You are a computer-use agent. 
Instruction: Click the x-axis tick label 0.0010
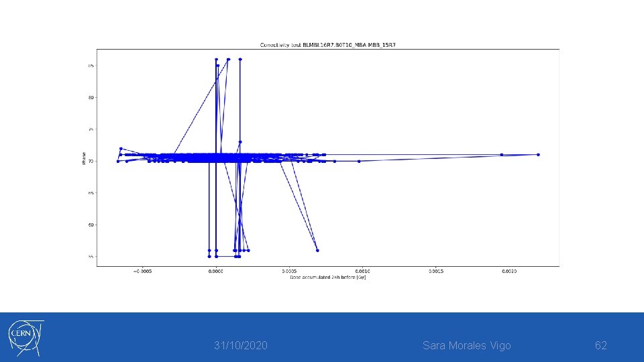(362, 271)
